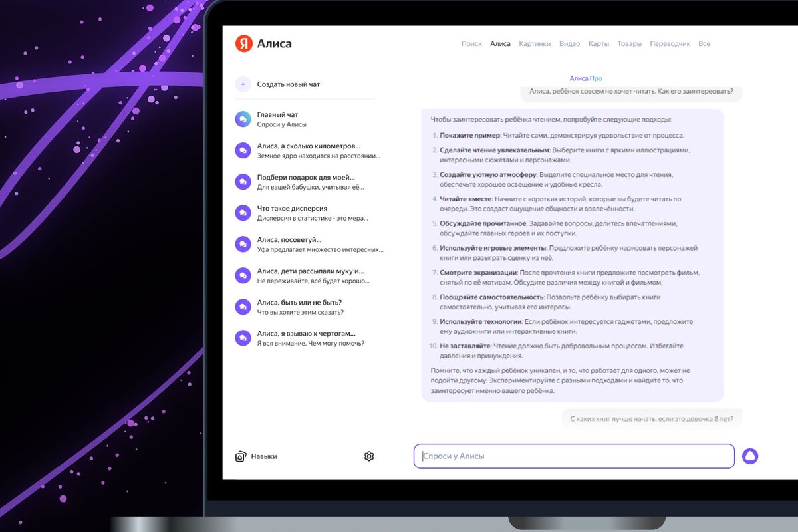Click chat icon for 'Алиса, я взываю к чертогам...'
The height and width of the screenshot is (532, 798).
click(243, 338)
